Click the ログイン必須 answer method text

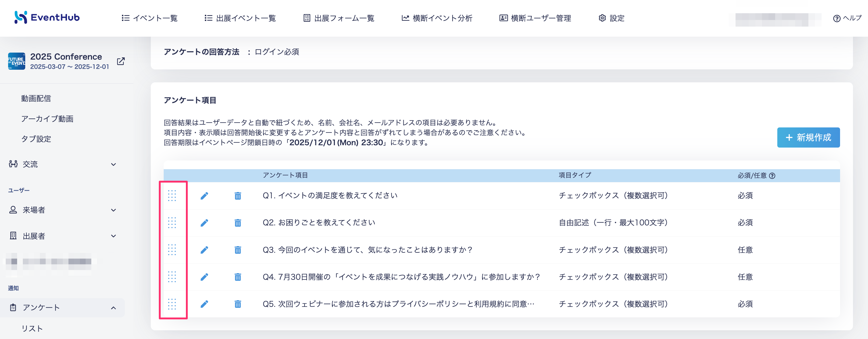point(277,52)
